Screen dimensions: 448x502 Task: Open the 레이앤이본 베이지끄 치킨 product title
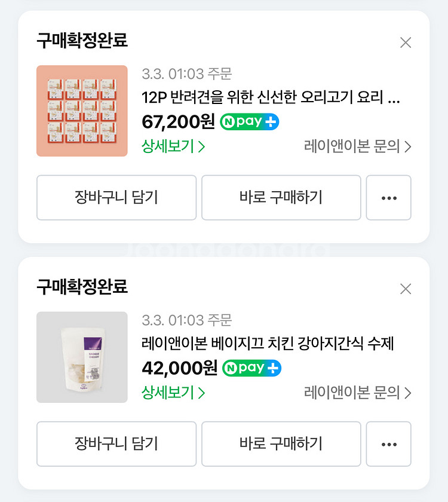point(268,344)
